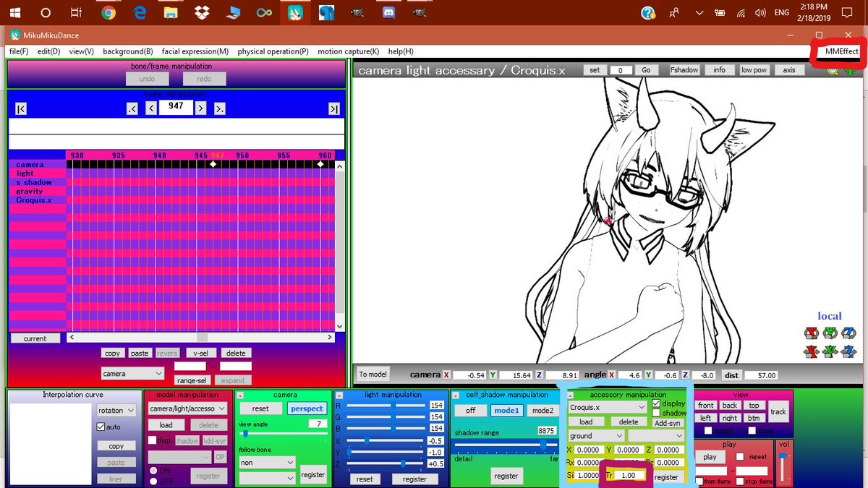Screen dimensions: 868x488
Task: Step forward one frame with > button
Action: click(x=200, y=108)
